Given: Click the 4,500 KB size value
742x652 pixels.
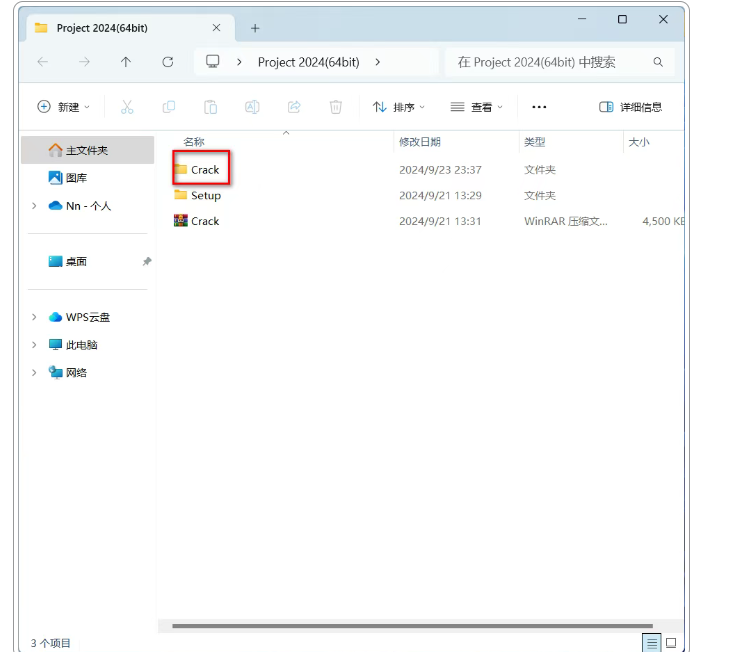Looking at the screenshot, I should [x=663, y=221].
